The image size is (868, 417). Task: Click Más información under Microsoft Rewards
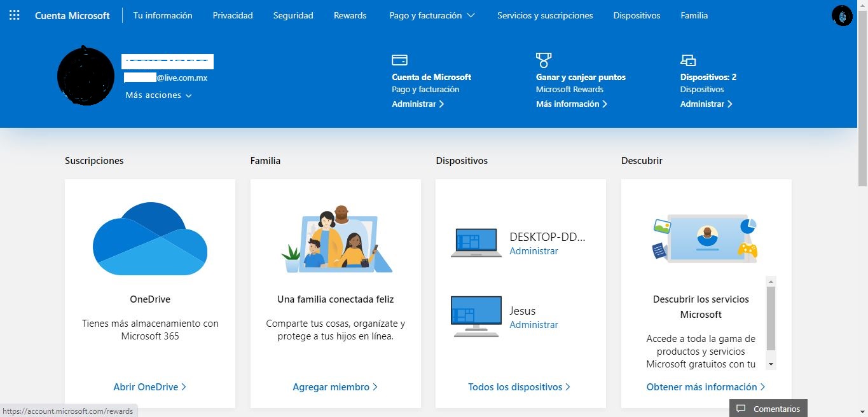[572, 104]
